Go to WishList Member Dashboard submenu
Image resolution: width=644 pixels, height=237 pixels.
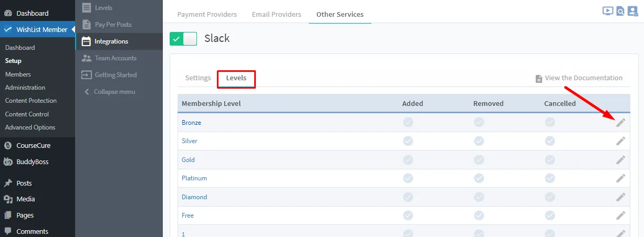(x=20, y=48)
